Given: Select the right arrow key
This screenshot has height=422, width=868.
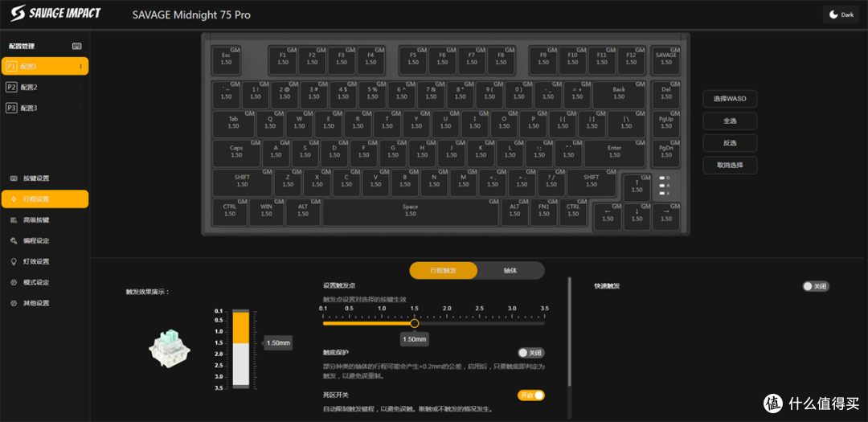Looking at the screenshot, I should point(666,216).
